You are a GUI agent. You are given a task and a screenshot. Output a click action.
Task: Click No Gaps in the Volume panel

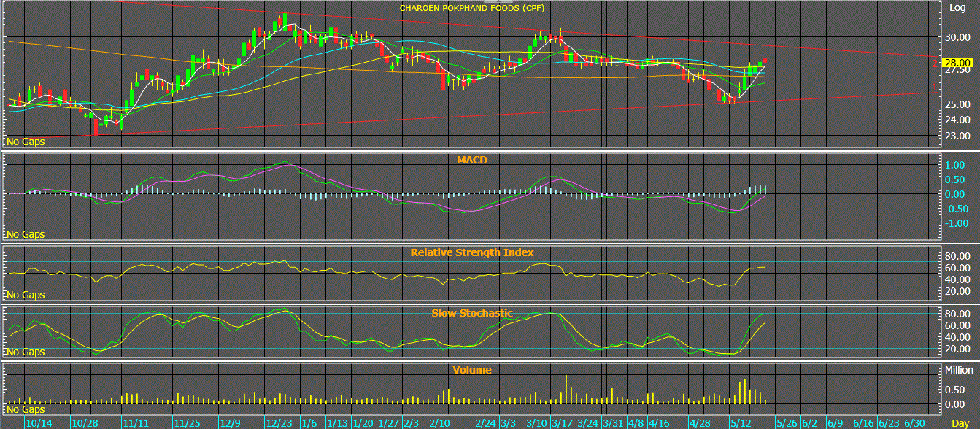[x=26, y=409]
